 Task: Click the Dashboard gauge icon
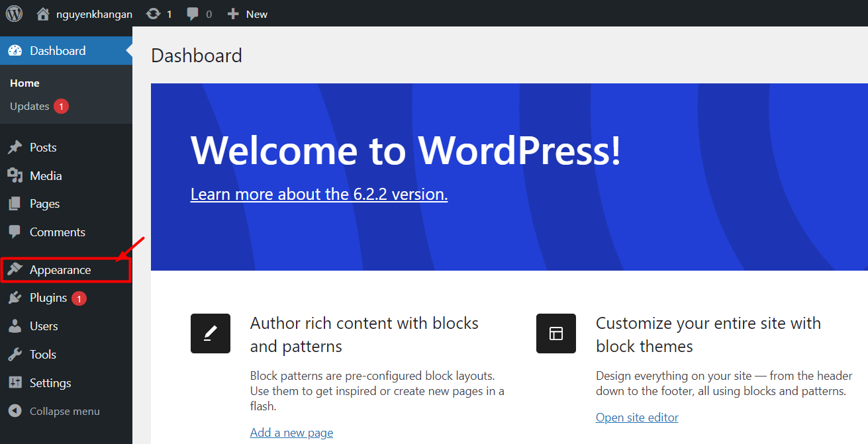coord(15,51)
